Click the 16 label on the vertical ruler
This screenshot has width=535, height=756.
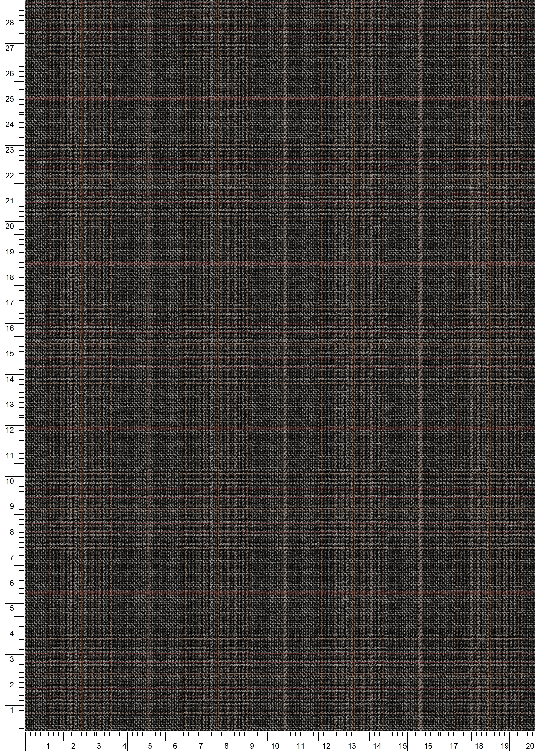[x=10, y=328]
